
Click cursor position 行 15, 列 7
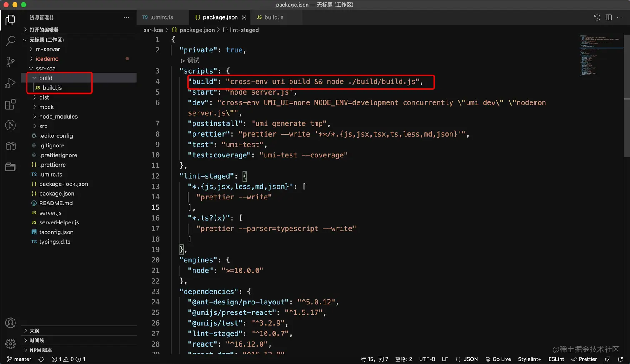(x=375, y=359)
